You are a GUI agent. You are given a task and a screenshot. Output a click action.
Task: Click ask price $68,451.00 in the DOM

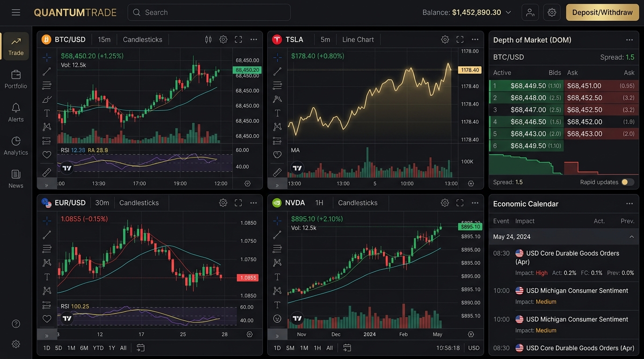[584, 86]
